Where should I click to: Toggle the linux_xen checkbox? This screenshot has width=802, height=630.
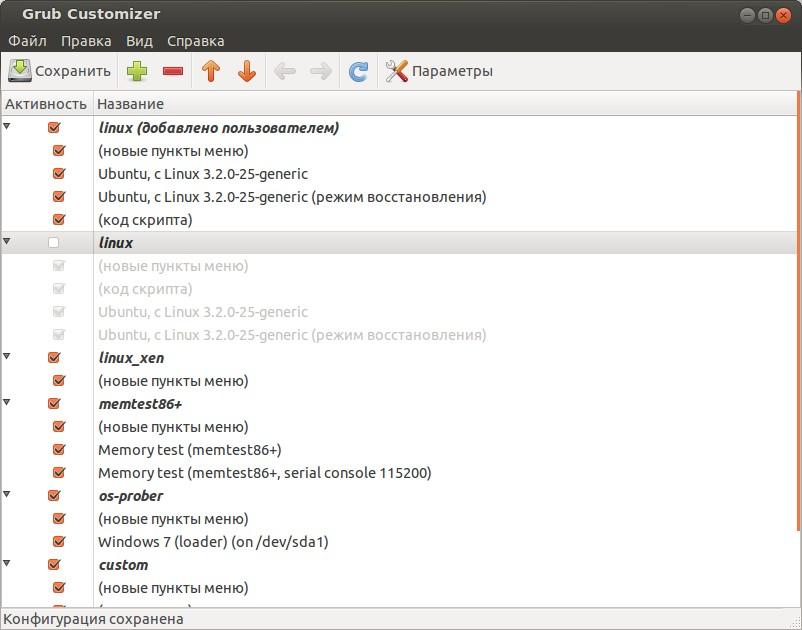pos(54,357)
